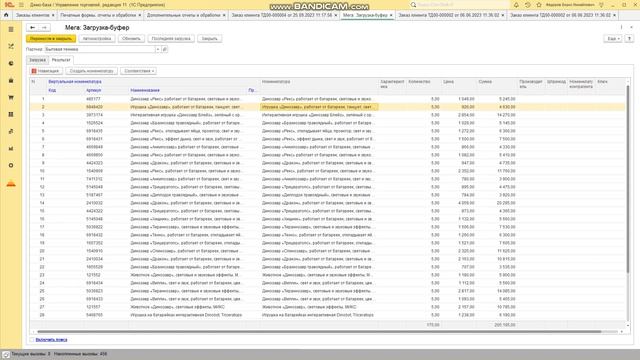The width and height of the screenshot is (640, 360).
Task: Click the Закрыть button
Action: 210,38
